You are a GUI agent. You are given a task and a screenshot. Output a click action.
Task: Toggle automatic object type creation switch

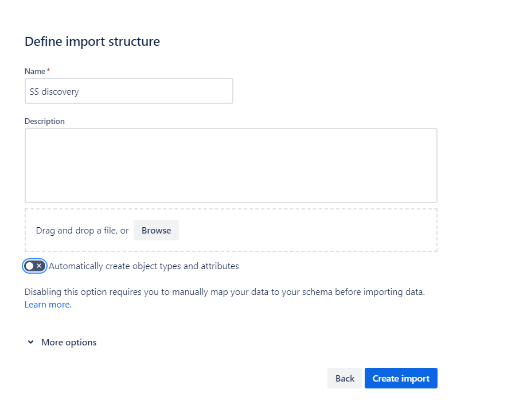(x=34, y=266)
